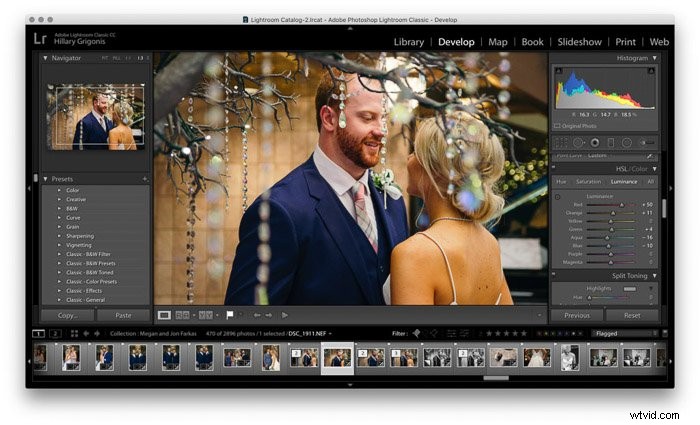
Task: Adjust the Aqua luminance slider handle
Action: click(x=608, y=238)
